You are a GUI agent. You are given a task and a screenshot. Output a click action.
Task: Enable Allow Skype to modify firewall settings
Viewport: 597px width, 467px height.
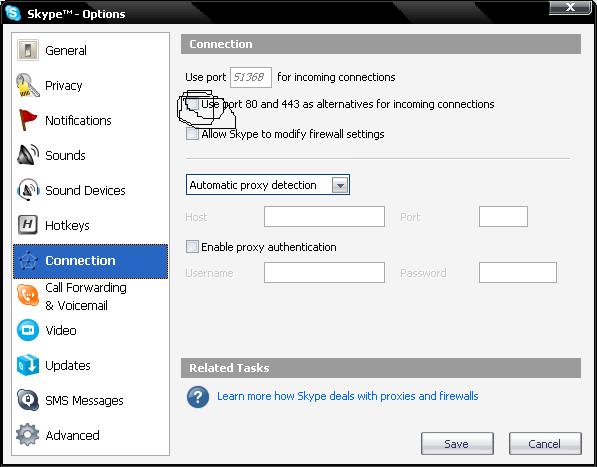tap(192, 134)
